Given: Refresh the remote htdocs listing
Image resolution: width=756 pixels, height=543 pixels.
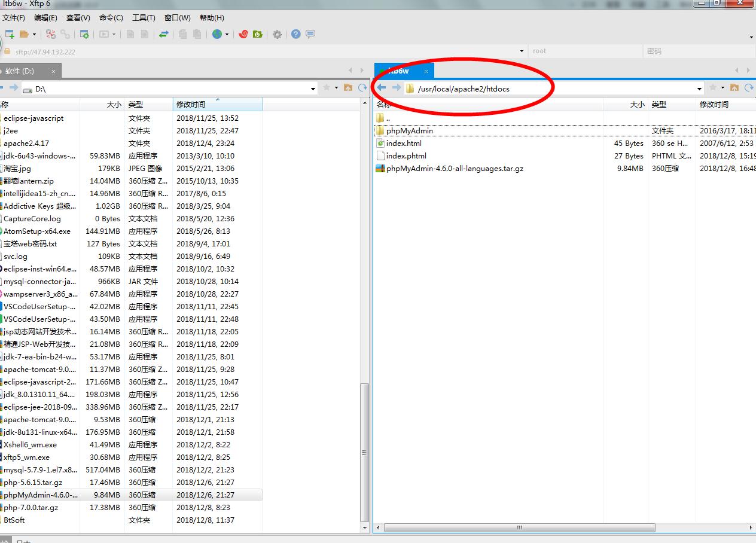Looking at the screenshot, I should [x=749, y=88].
